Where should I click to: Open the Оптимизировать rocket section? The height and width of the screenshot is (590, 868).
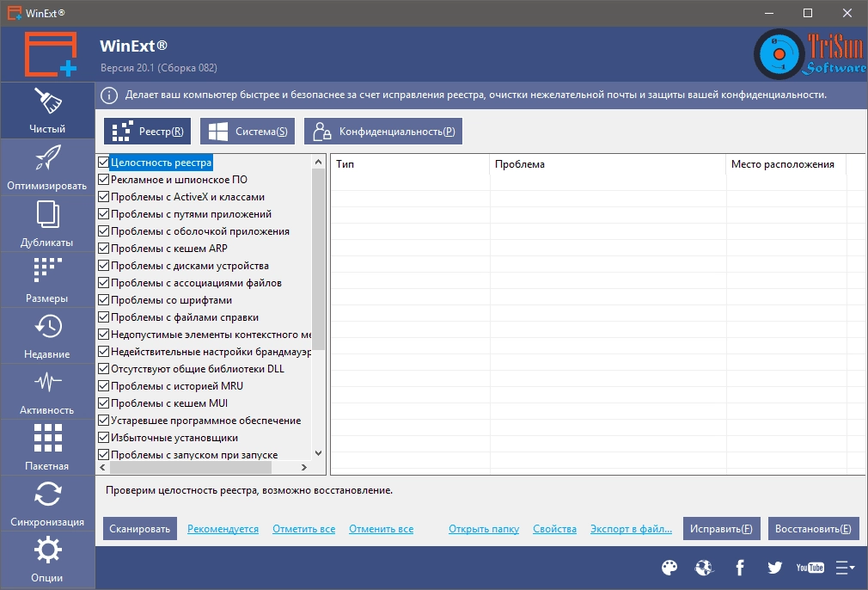tap(47, 167)
